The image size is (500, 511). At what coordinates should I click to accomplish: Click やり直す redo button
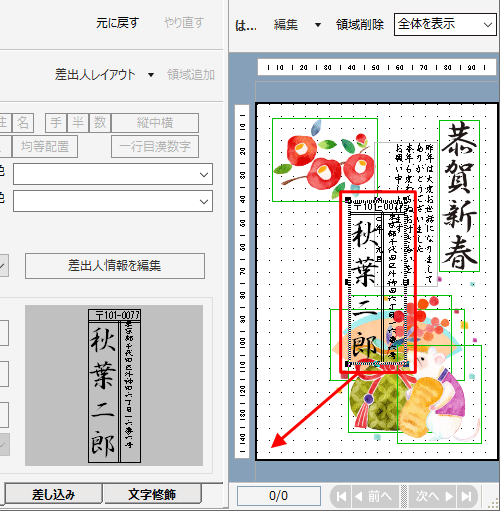pyautogui.click(x=183, y=23)
